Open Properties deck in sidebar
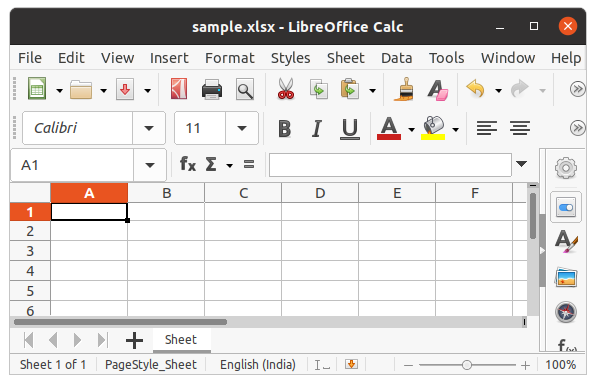The width and height of the screenshot is (596, 384). (566, 208)
